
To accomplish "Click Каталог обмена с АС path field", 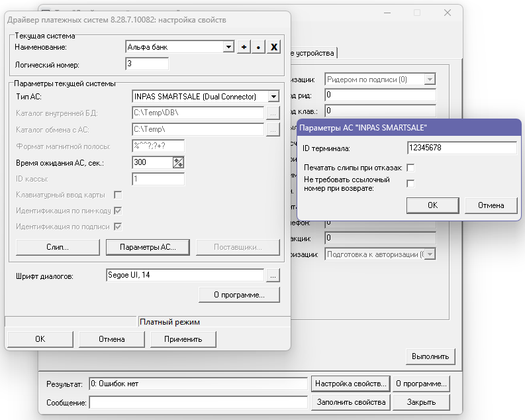I will coord(198,130).
